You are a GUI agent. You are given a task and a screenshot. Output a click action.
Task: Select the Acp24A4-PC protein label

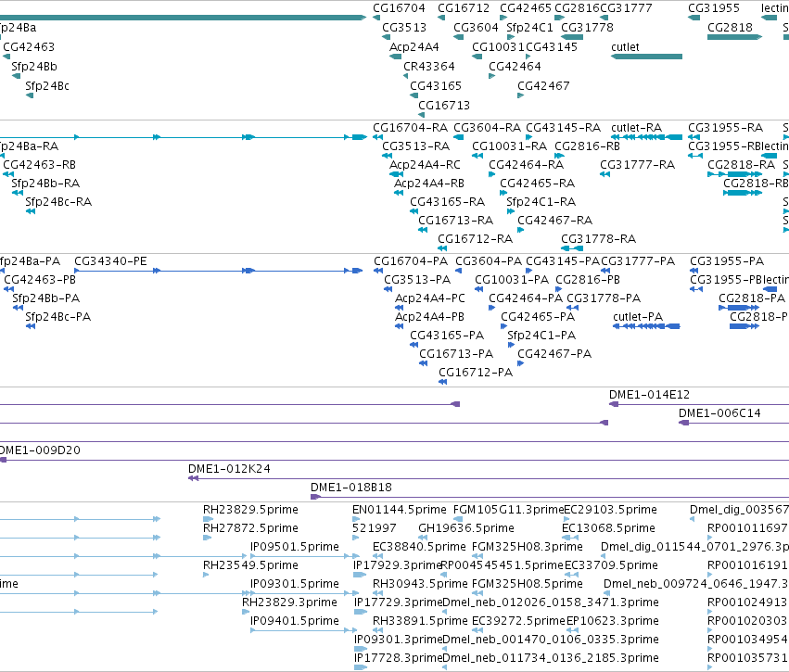[429, 298]
